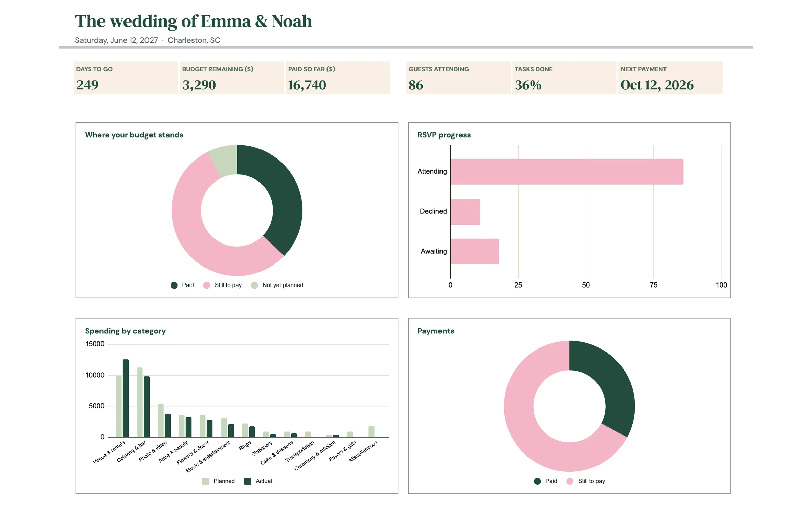This screenshot has width=812, height=508.
Task: Click the Still to pay legend dot in budget chart
Action: point(206,285)
